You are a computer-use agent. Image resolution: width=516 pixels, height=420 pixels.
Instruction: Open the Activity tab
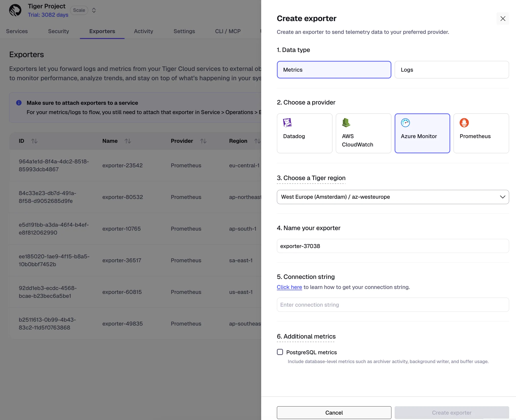point(143,31)
